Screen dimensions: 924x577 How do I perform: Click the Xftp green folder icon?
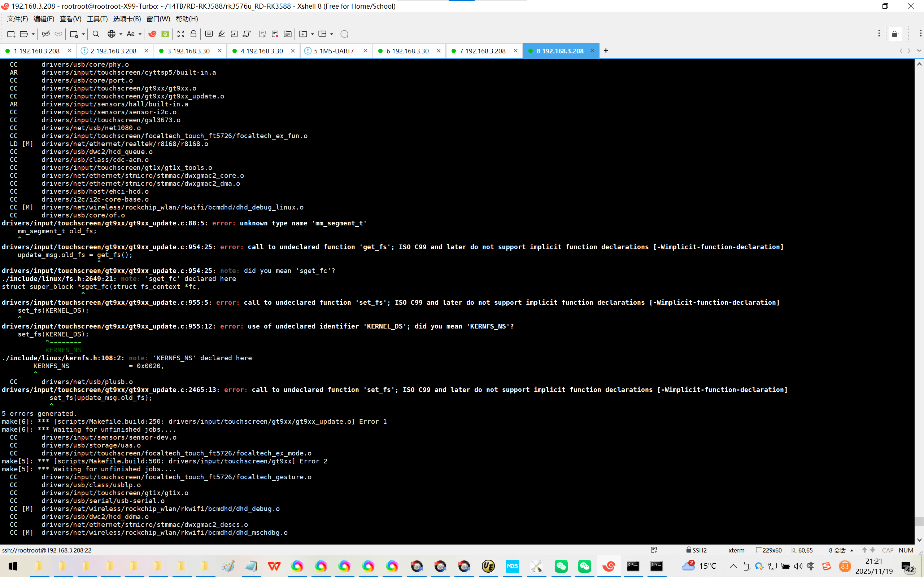(165, 34)
